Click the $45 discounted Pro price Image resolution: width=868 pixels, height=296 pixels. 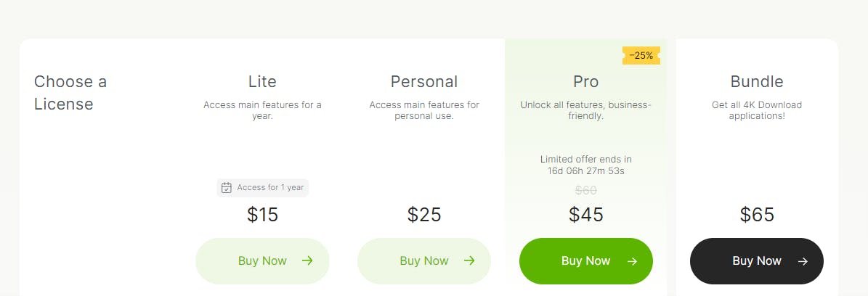click(x=586, y=215)
